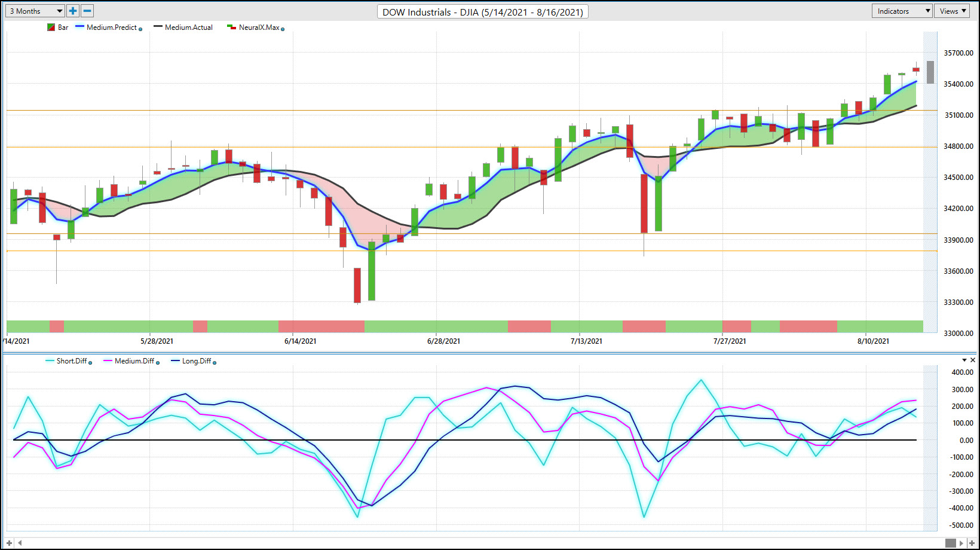Select the Medium.Predict legend label

(112, 27)
